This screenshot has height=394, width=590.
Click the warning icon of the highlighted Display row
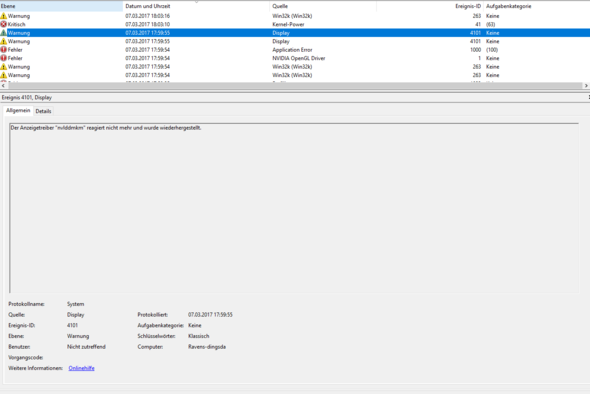[3, 33]
